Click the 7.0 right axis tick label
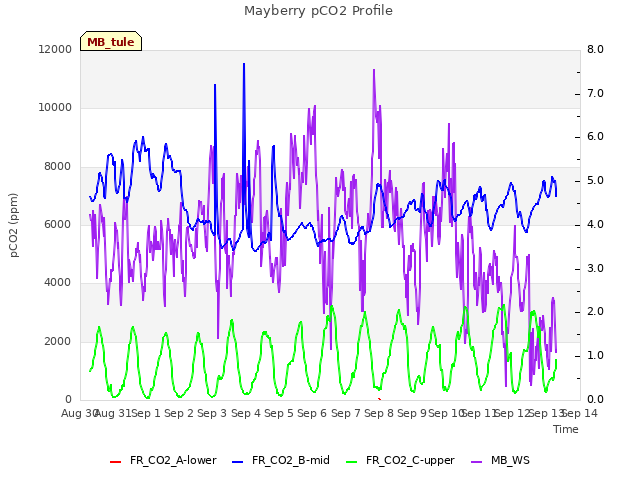The width and height of the screenshot is (640, 480). [595, 93]
